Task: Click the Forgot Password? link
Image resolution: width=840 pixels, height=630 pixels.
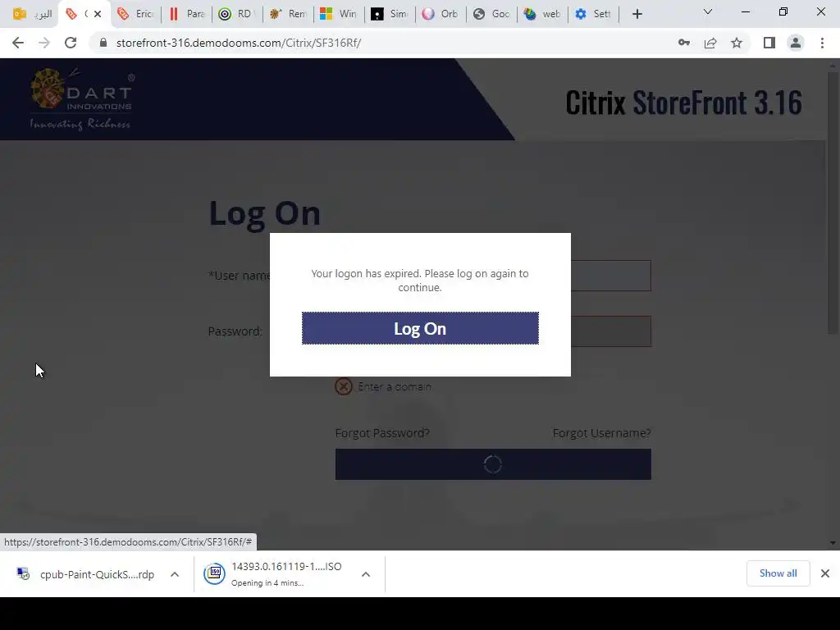Action: point(382,433)
